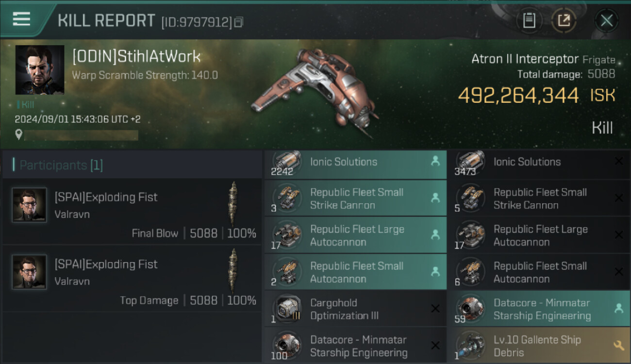This screenshot has height=364, width=631.
Task: Copy the kill report ID
Action: point(238,22)
